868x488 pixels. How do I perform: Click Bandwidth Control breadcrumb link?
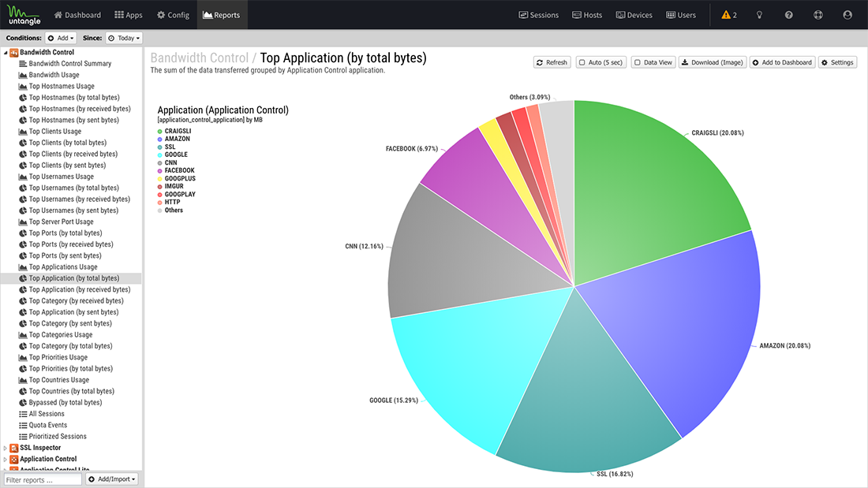(x=200, y=58)
